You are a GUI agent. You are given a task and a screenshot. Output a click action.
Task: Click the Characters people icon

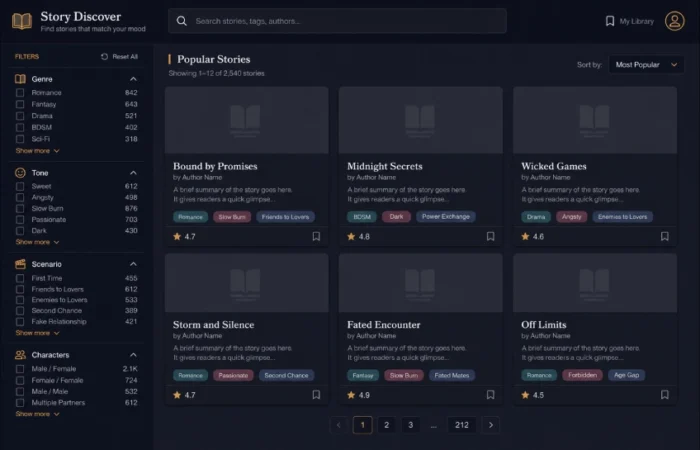[20, 355]
